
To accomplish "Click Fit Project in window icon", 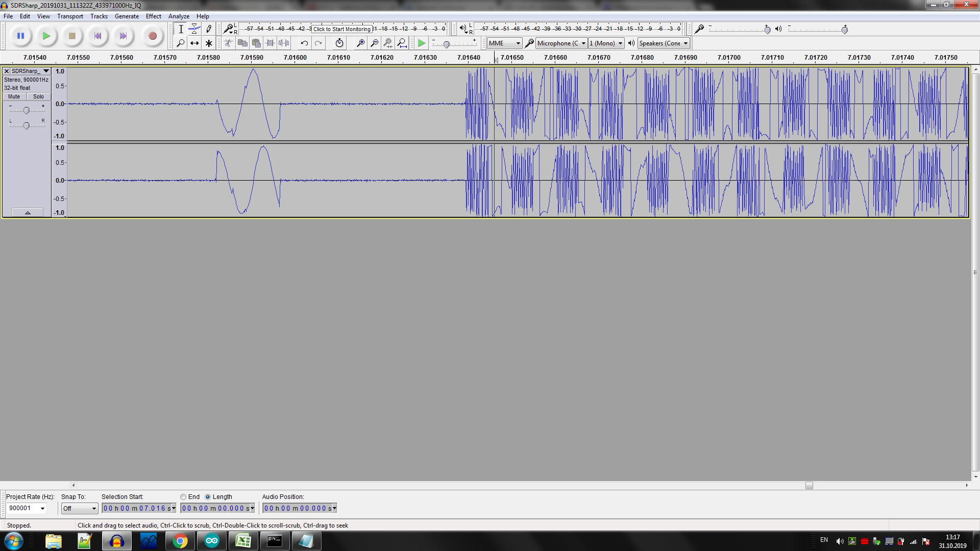I will point(402,43).
